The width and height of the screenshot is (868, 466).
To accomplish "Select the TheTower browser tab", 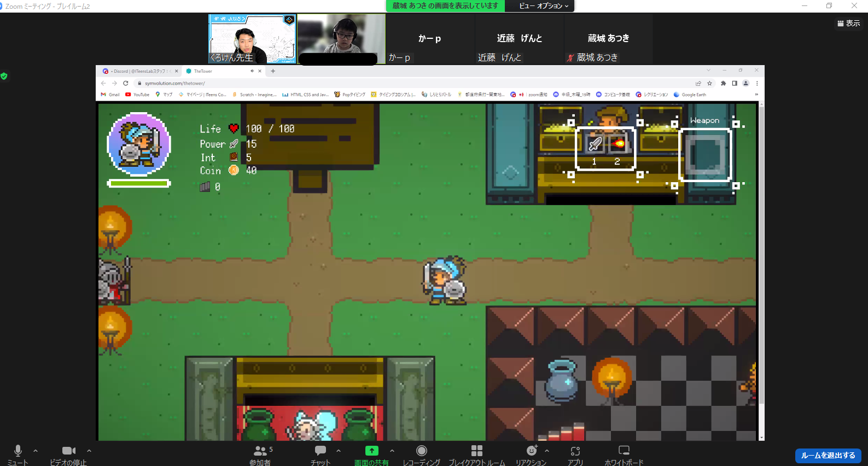I will (223, 71).
